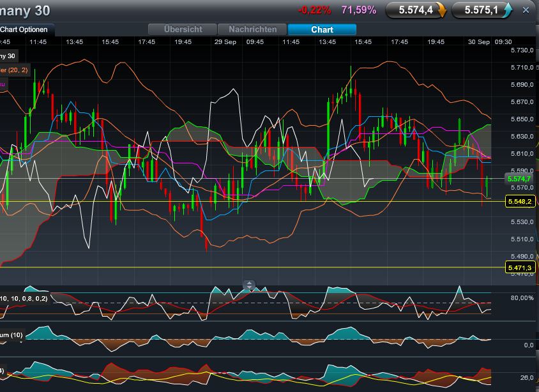Image resolution: width=539 pixels, height=392 pixels.
Task: Switch to the Übersicht tab
Action: [183, 29]
